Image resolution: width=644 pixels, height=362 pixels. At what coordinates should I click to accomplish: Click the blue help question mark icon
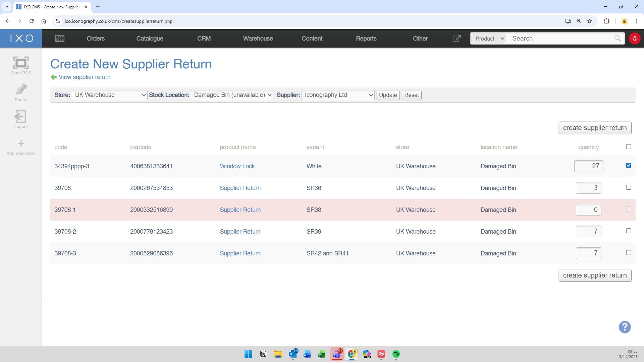point(625,327)
